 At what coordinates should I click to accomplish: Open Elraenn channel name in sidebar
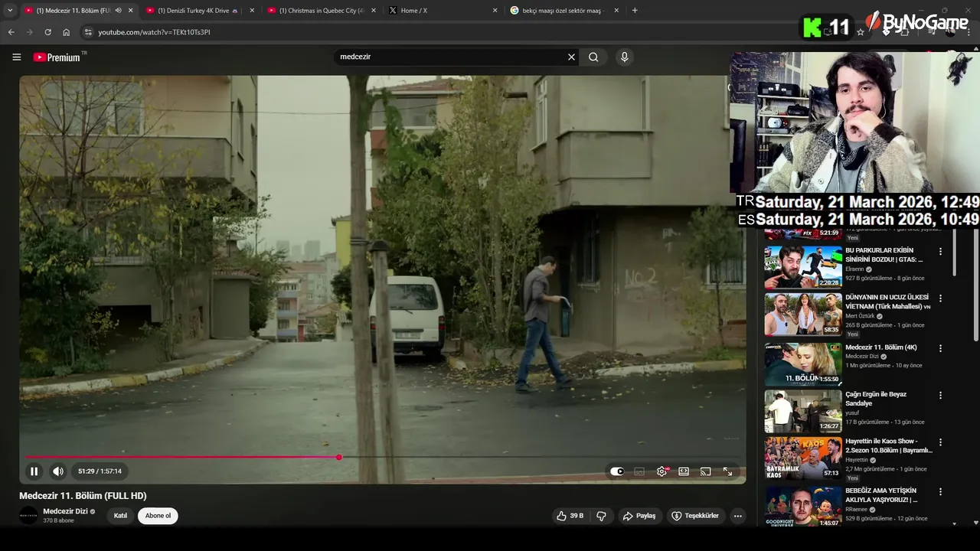tap(854, 269)
